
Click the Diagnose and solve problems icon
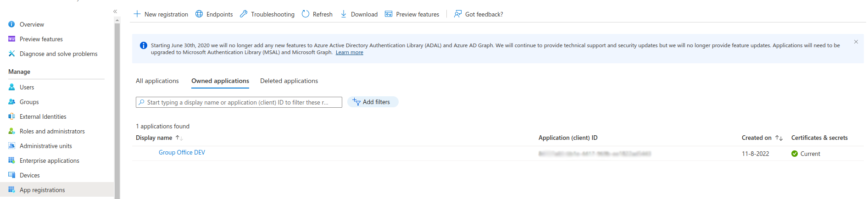click(x=11, y=54)
